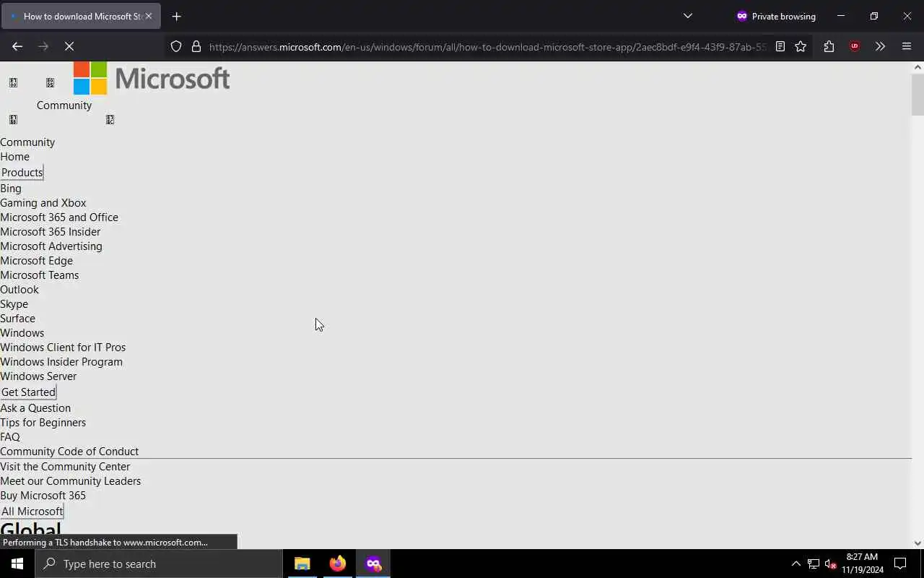Open the taskbar clock and date
924x578 pixels.
coord(862,564)
